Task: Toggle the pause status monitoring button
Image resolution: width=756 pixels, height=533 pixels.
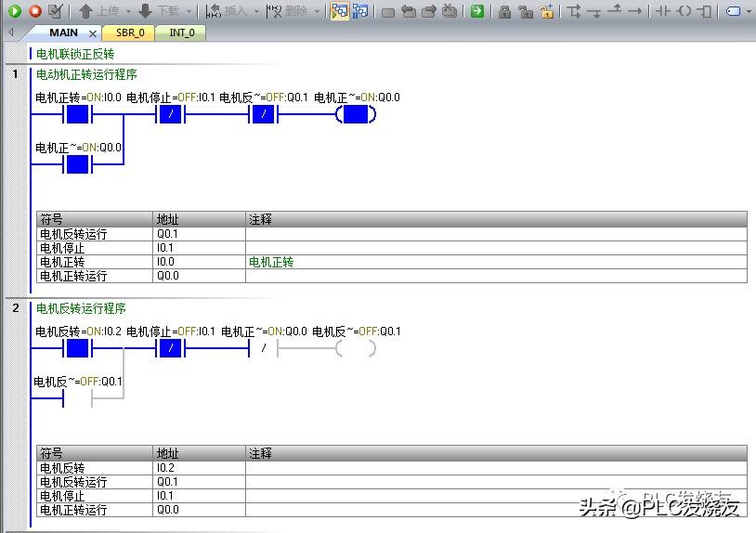Action: click(x=360, y=11)
